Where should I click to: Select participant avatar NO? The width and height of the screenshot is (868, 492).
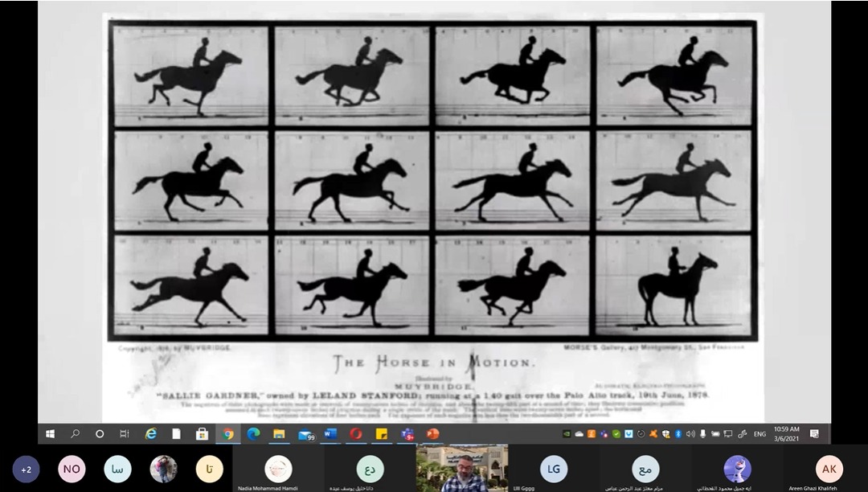(72, 469)
